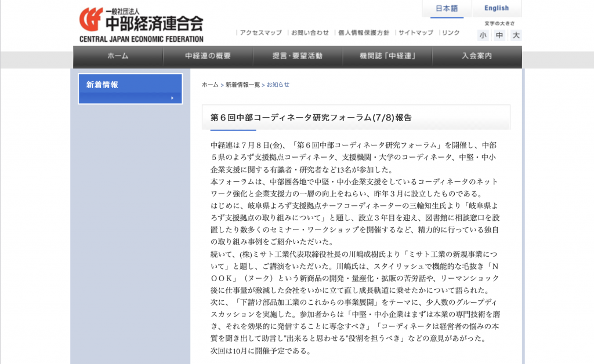Viewport: 594px width, 364px height.
Task: Go to ホーム in main navigation
Action: (x=118, y=56)
